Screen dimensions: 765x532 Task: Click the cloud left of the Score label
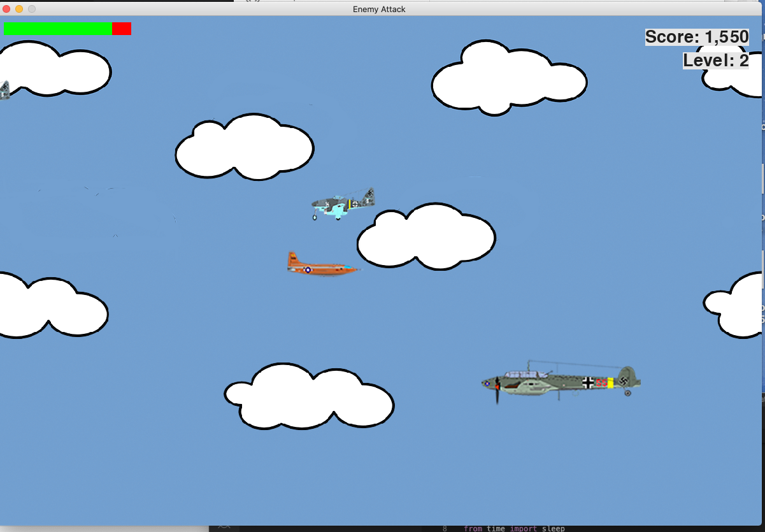coord(508,79)
